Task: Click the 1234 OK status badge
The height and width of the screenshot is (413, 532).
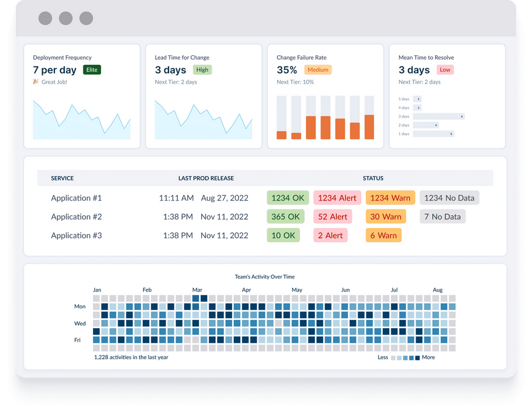Action: pyautogui.click(x=288, y=198)
